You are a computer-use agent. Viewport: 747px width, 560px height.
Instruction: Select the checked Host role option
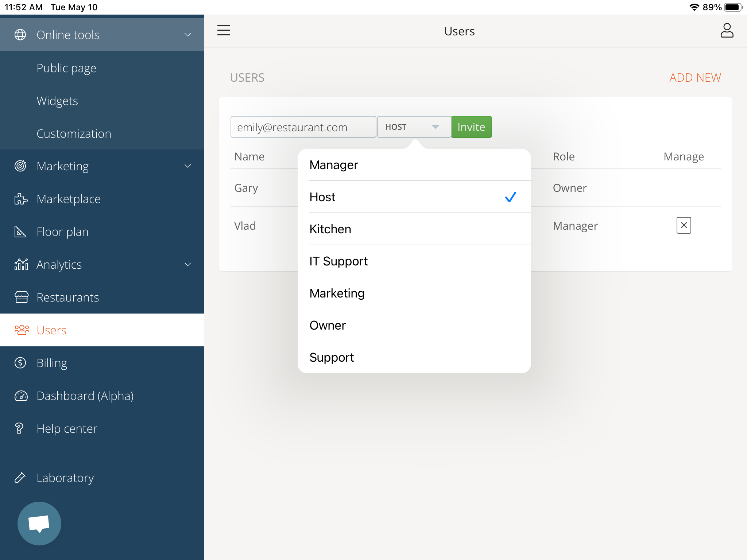[x=414, y=197]
